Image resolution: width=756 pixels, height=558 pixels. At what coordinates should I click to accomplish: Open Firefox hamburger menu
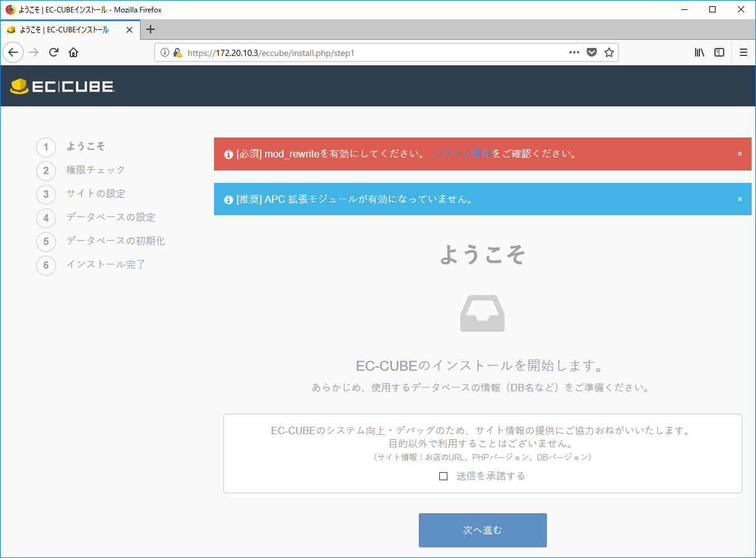pyautogui.click(x=743, y=52)
